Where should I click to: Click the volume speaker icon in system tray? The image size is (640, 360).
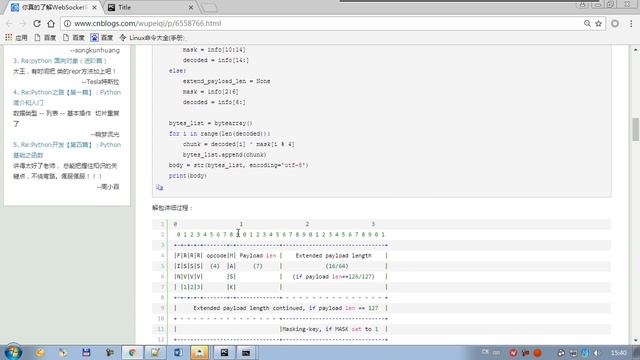[x=596, y=353]
